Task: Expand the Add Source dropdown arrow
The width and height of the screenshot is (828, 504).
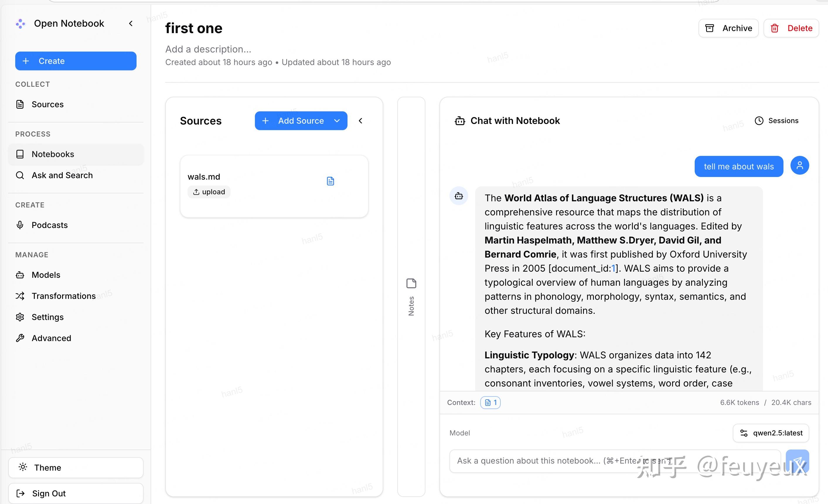Action: (x=337, y=121)
